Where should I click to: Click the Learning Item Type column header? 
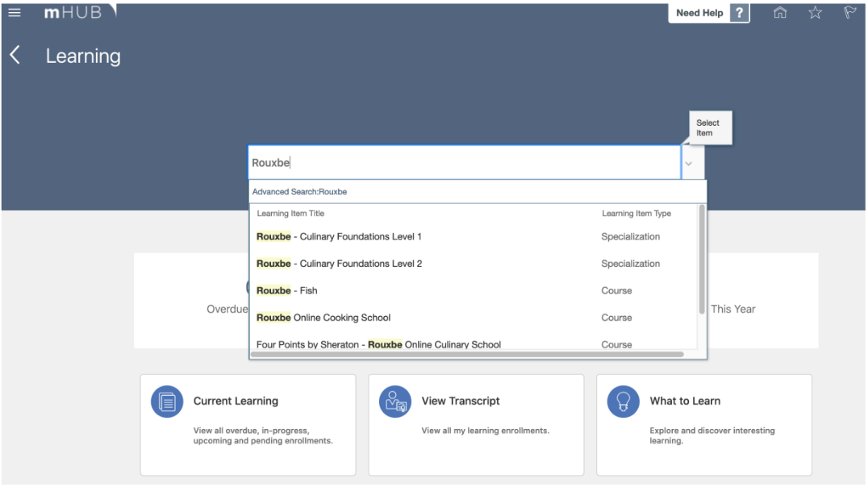click(x=636, y=213)
